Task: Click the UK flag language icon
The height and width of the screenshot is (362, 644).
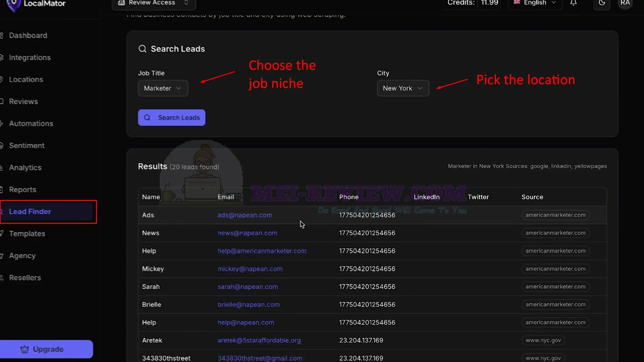Action: [517, 2]
